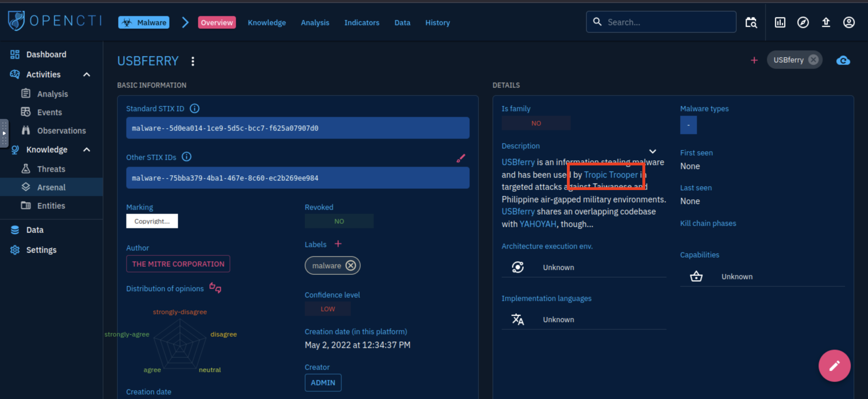868x399 pixels.
Task: Add a label with the plus icon
Action: point(338,244)
